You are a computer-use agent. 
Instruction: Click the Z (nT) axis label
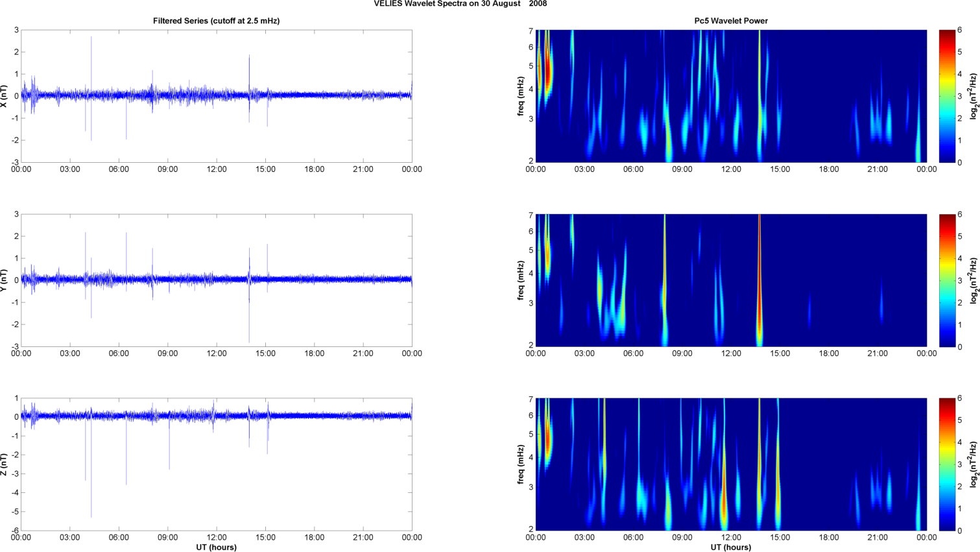[5, 464]
